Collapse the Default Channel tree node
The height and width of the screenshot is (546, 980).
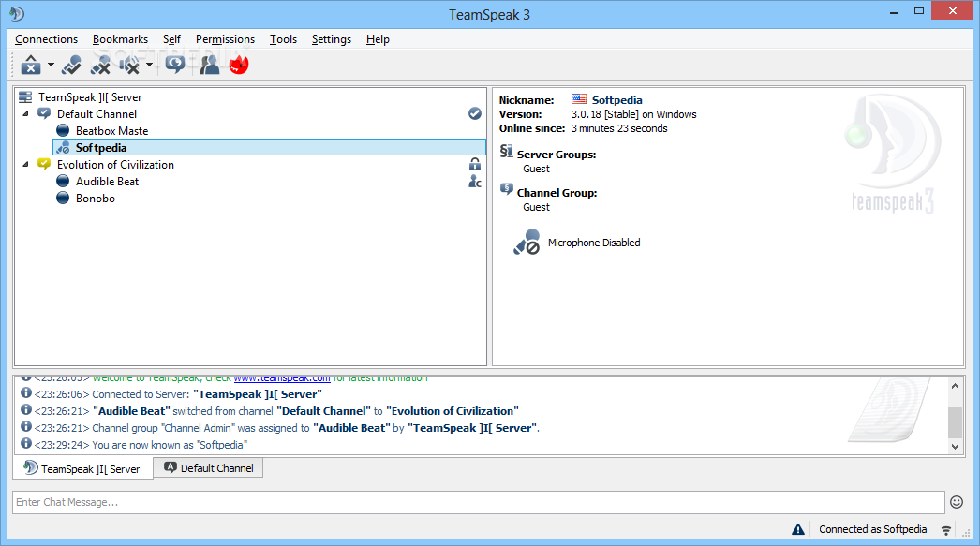[26, 114]
